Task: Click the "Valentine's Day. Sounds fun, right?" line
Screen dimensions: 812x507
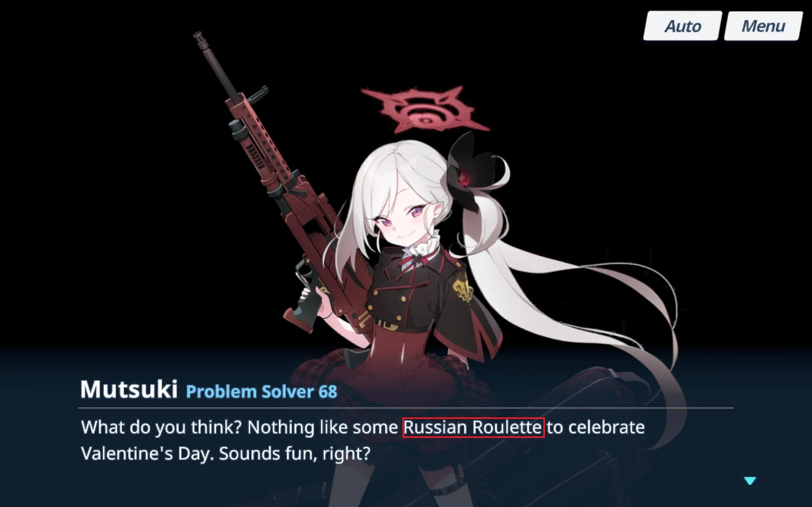Action: pyautogui.click(x=226, y=454)
